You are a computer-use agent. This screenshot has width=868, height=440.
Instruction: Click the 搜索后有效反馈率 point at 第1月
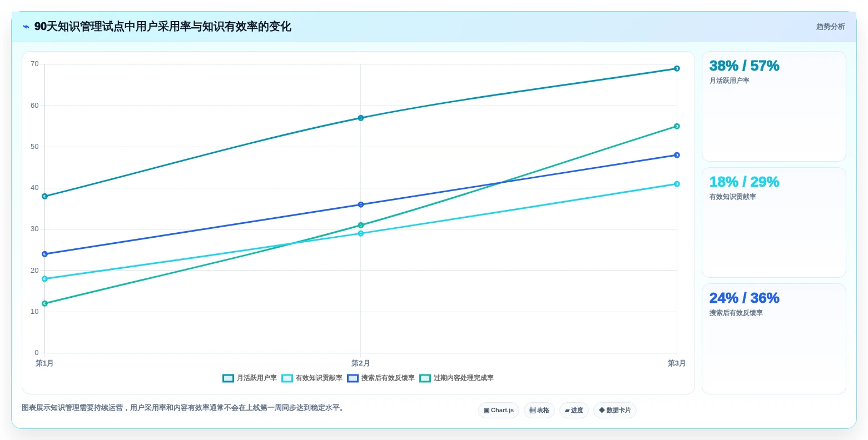pos(44,254)
